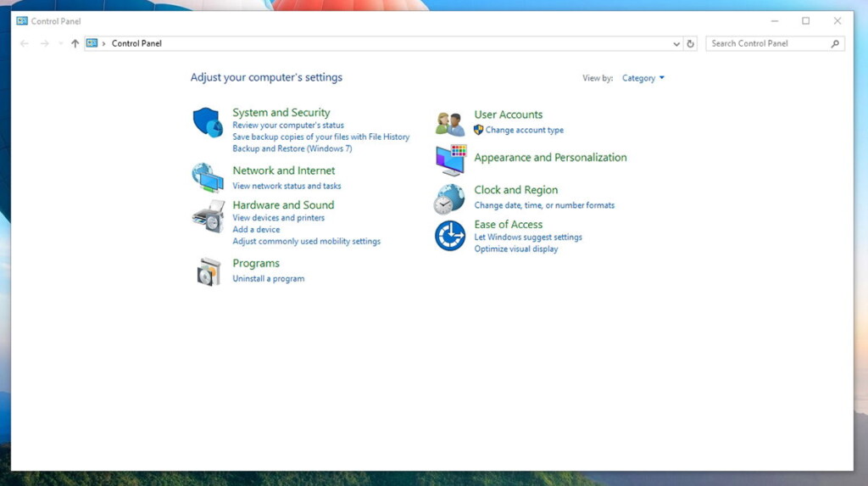Click the refresh icon in address bar
The width and height of the screenshot is (868, 486).
(x=690, y=43)
